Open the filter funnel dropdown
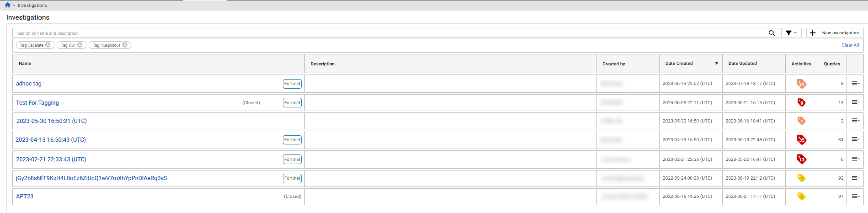Screen dimensions: 868x213 791,33
